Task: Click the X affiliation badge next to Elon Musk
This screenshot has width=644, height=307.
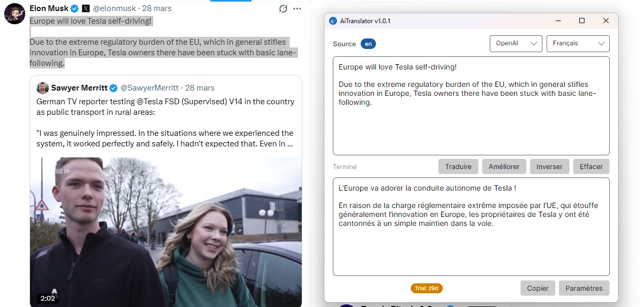Action: (86, 8)
